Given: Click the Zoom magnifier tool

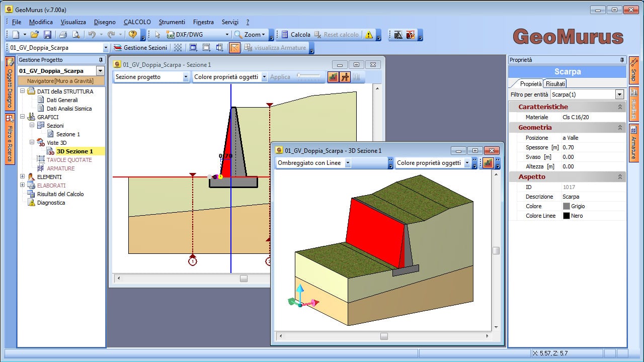Looking at the screenshot, I should [x=251, y=35].
